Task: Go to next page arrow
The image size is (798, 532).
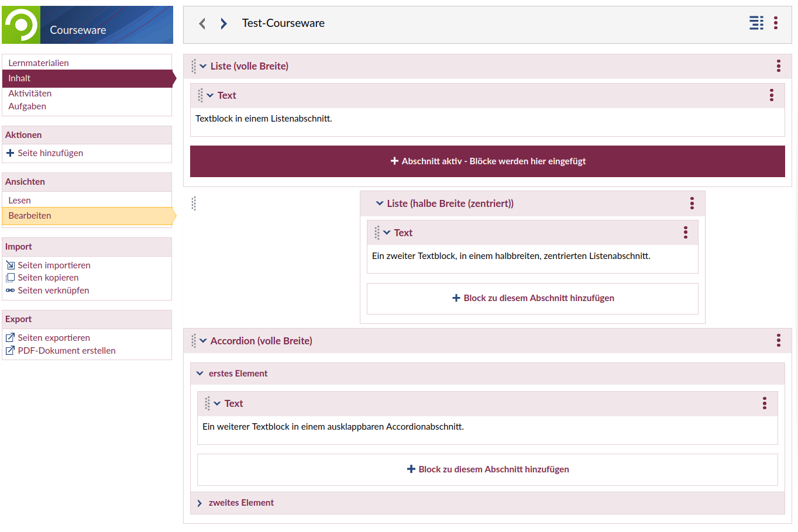Action: (x=223, y=23)
